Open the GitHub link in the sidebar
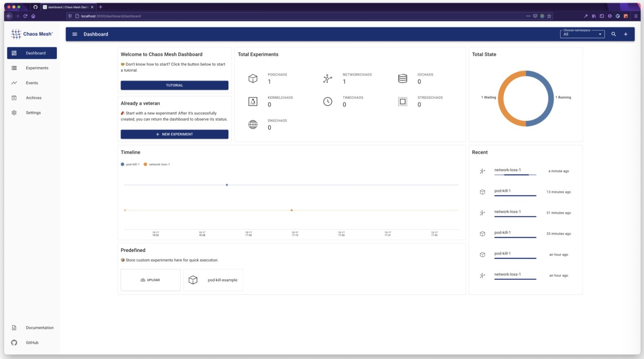Image resolution: width=644 pixels, height=359 pixels. (x=32, y=343)
